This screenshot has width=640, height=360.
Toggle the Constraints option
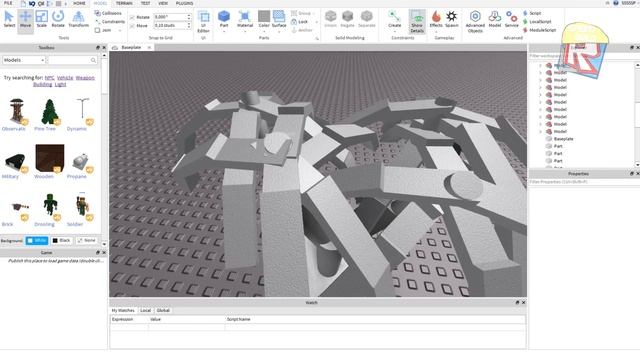[109, 22]
